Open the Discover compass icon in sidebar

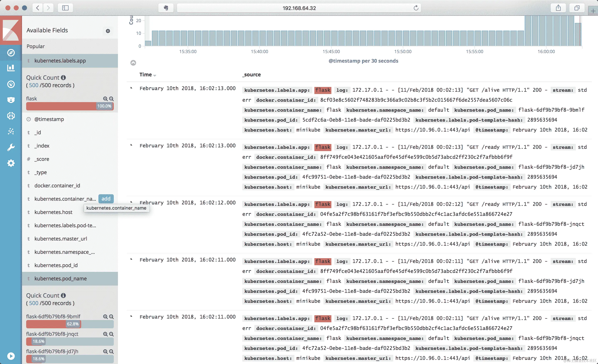11,53
